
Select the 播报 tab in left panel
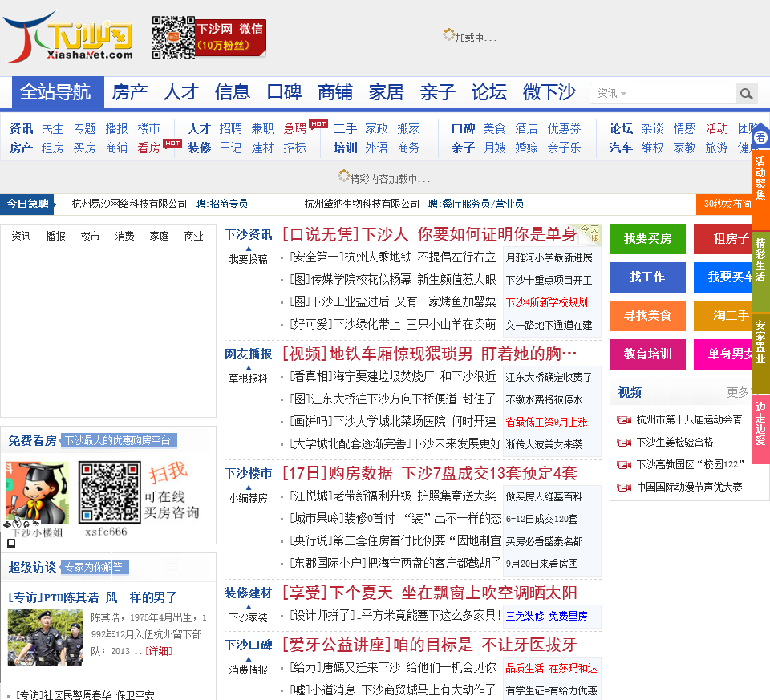point(55,236)
